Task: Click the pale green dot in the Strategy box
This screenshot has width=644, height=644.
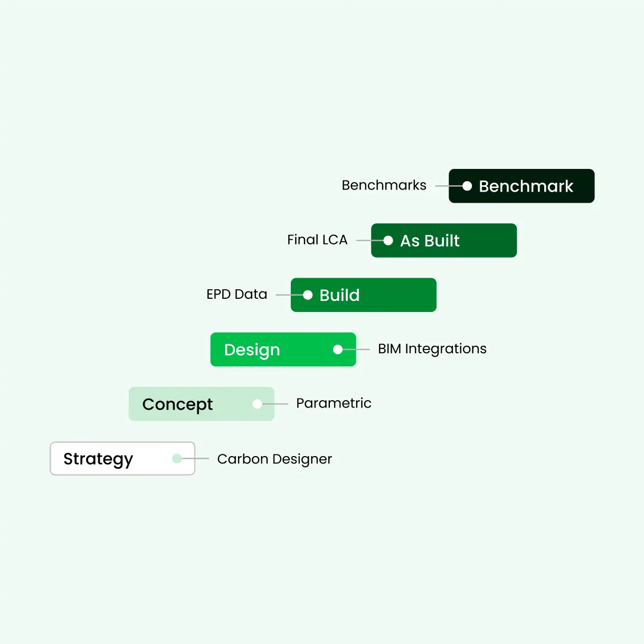Action: tap(177, 458)
